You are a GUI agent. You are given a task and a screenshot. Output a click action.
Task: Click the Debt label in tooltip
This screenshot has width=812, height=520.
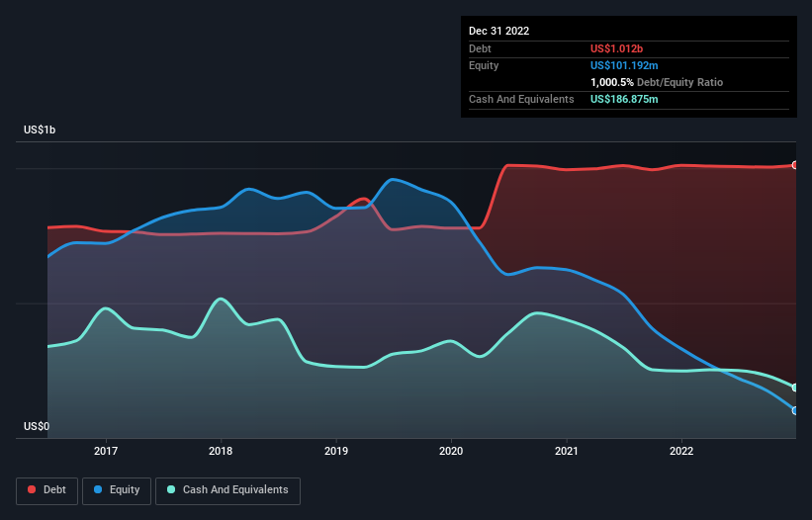[x=480, y=48]
